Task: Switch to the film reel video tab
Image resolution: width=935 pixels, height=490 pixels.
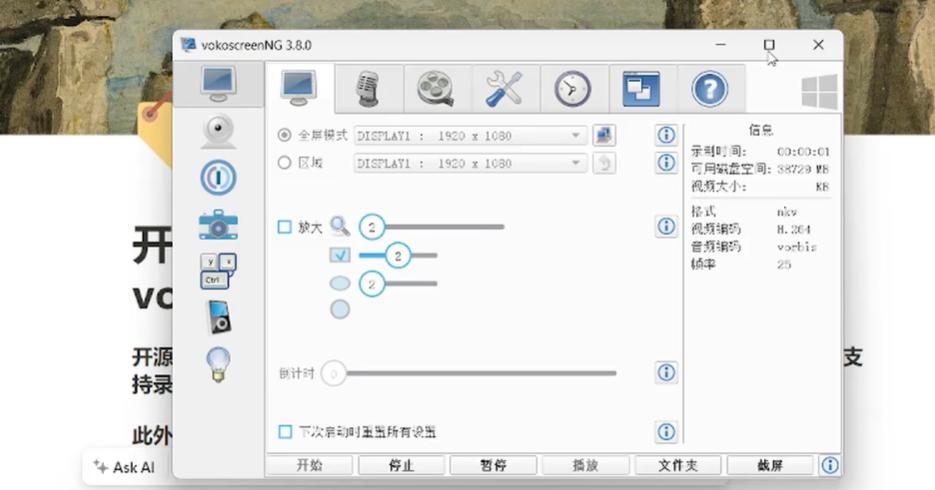Action: [x=437, y=89]
